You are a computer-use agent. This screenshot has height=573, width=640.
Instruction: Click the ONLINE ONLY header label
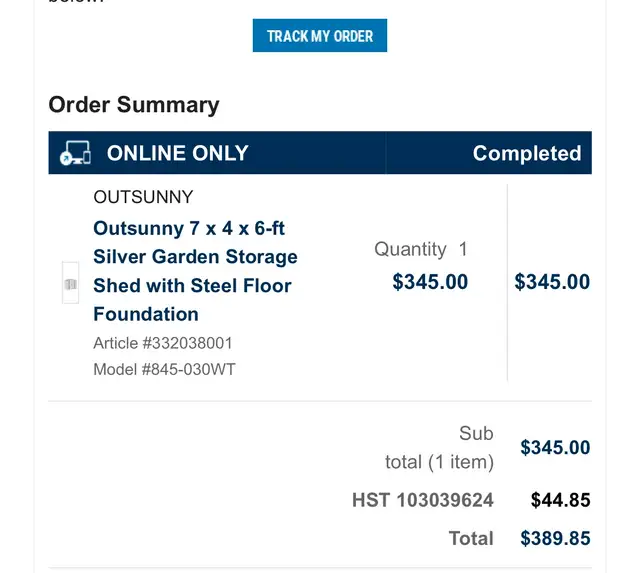(x=178, y=153)
